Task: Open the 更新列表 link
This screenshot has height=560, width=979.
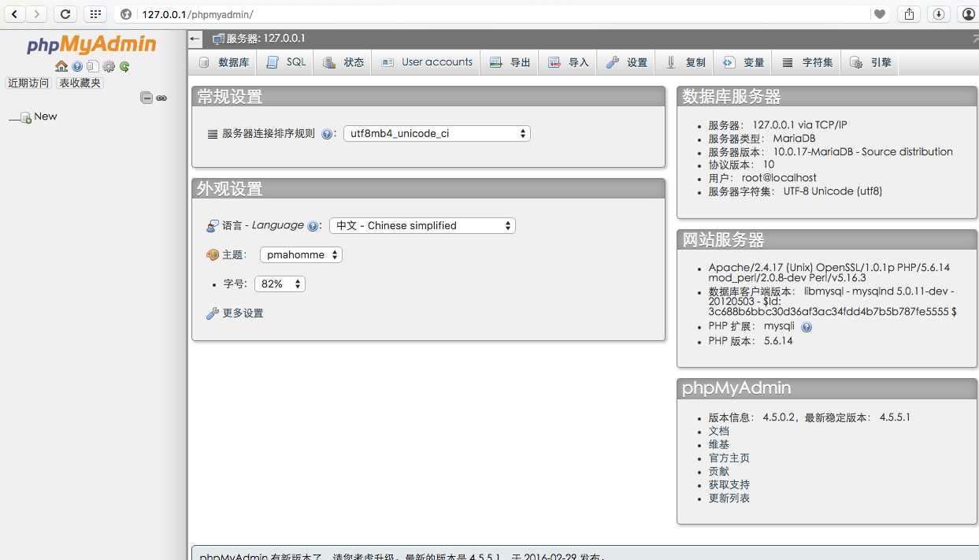Action: 729,498
